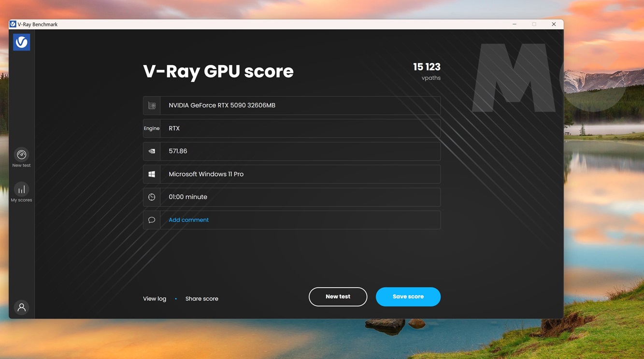Open My scores in the sidebar
This screenshot has height=359, width=644.
[x=21, y=193]
